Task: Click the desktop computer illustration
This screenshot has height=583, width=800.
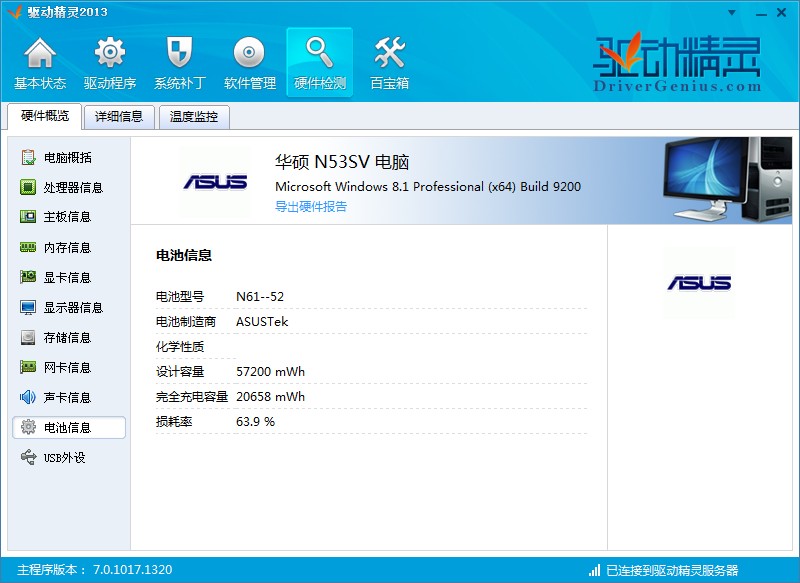Action: (727, 180)
